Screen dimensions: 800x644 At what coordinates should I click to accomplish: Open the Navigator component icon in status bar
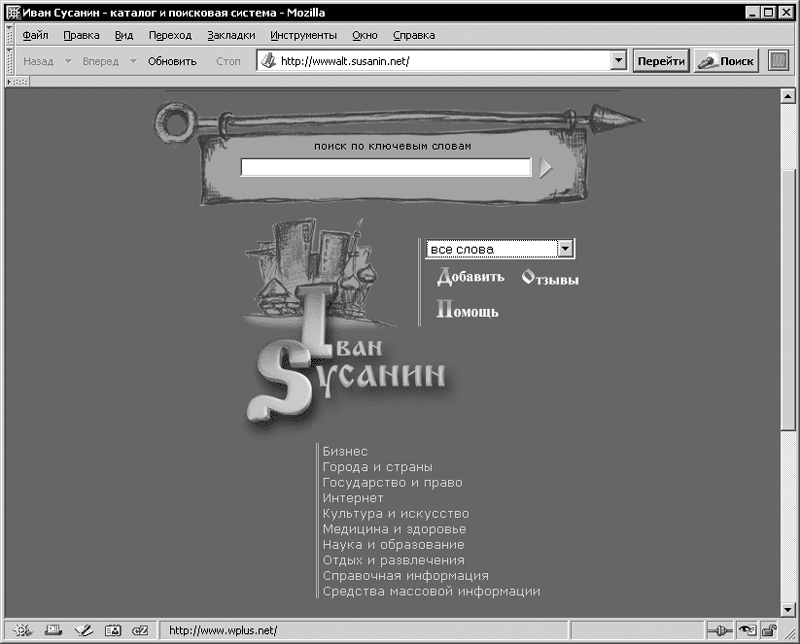(22, 631)
